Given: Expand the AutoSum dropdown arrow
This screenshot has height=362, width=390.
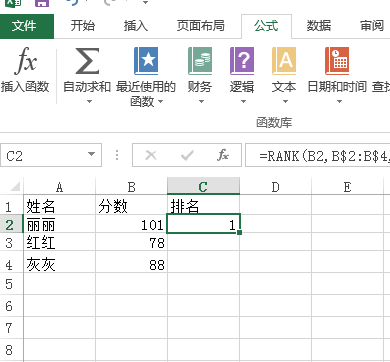Looking at the screenshot, I should (x=89, y=101).
